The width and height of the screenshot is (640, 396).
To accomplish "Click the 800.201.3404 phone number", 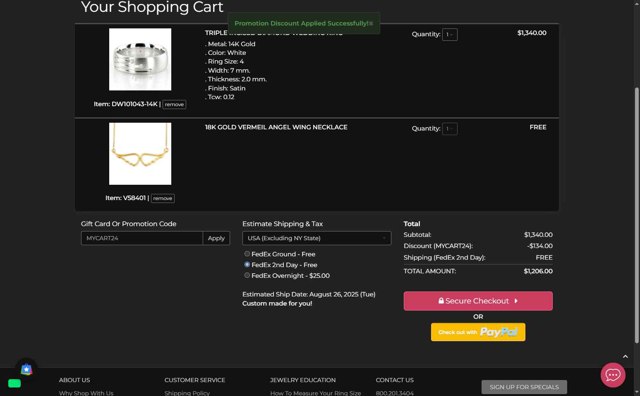I will click(395, 393).
